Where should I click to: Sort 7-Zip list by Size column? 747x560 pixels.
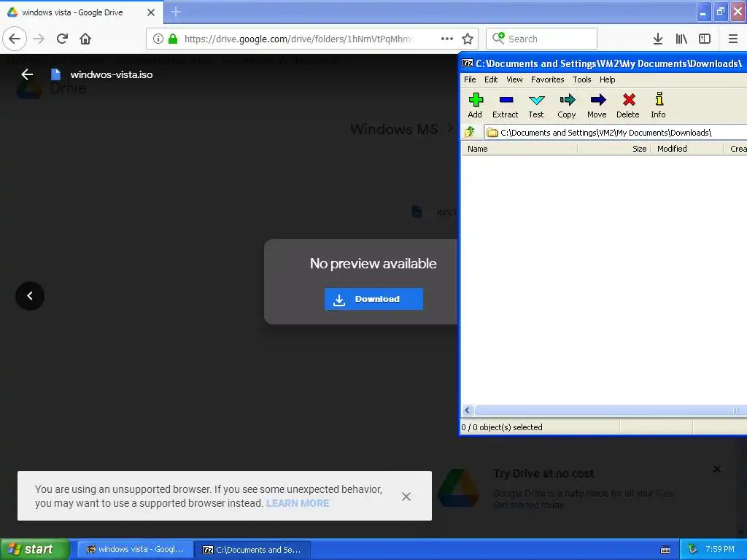(x=614, y=149)
